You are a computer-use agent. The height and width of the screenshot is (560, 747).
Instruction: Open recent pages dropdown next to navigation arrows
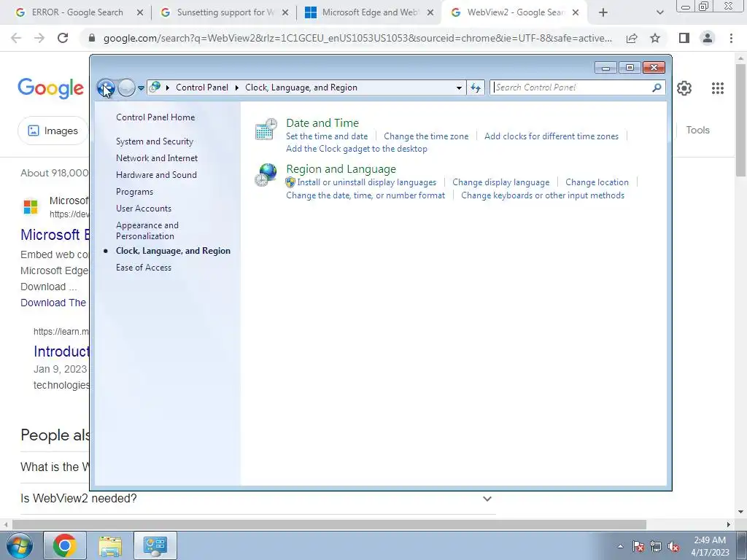[x=141, y=87]
